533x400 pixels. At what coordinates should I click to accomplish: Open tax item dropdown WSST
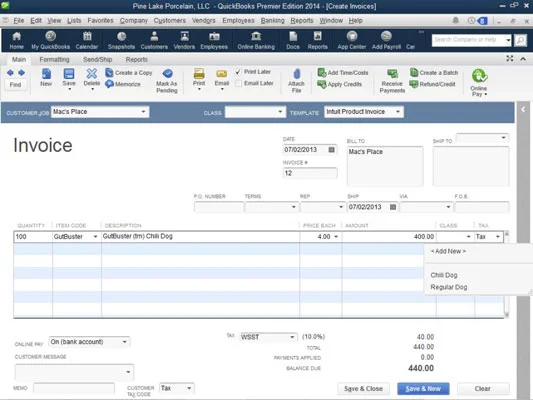click(292, 337)
